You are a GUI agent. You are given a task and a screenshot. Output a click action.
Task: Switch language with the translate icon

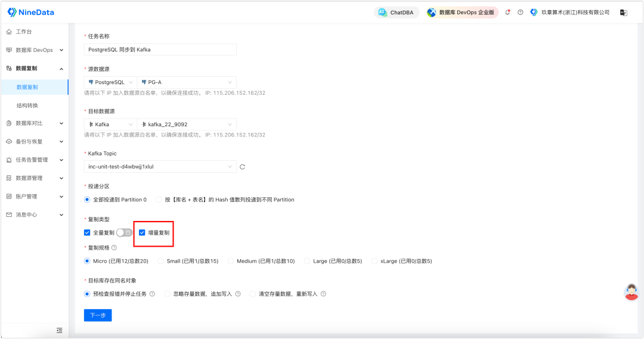pyautogui.click(x=624, y=13)
